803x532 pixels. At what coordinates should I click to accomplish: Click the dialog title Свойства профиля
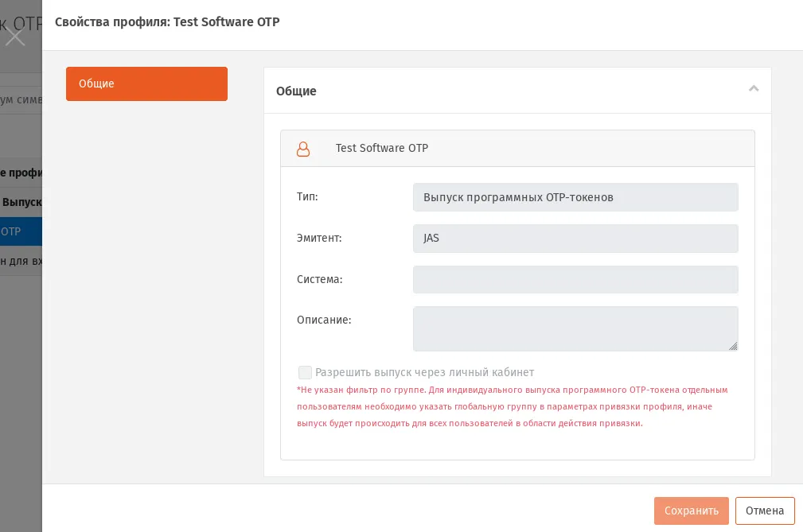(167, 22)
